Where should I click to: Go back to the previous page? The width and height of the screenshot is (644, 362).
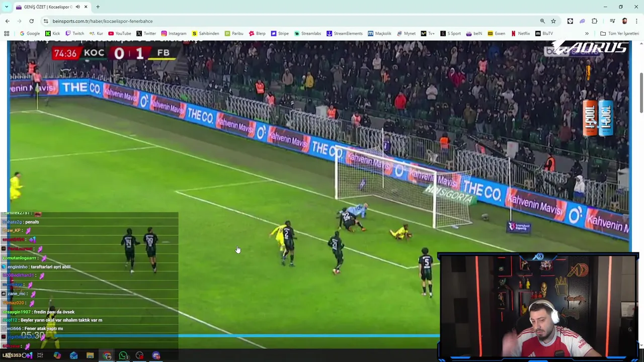tap(7, 21)
